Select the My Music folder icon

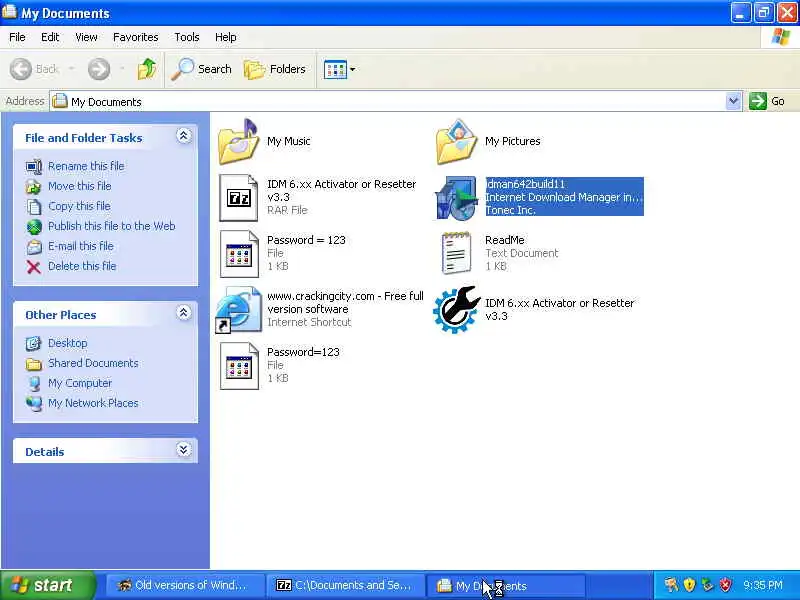click(x=239, y=142)
